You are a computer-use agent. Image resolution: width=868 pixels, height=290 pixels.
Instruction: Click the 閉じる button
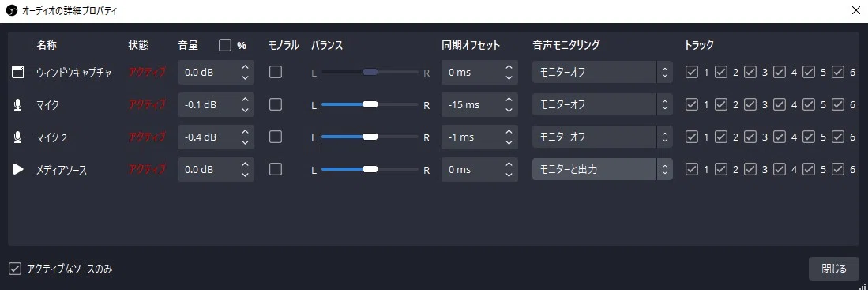point(834,269)
